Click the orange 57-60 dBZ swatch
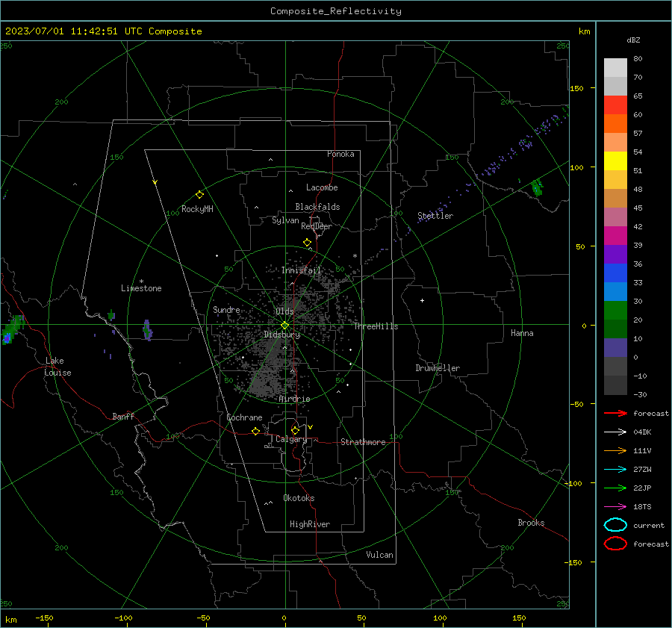Image resolution: width=672 pixels, height=628 pixels. coord(615,124)
